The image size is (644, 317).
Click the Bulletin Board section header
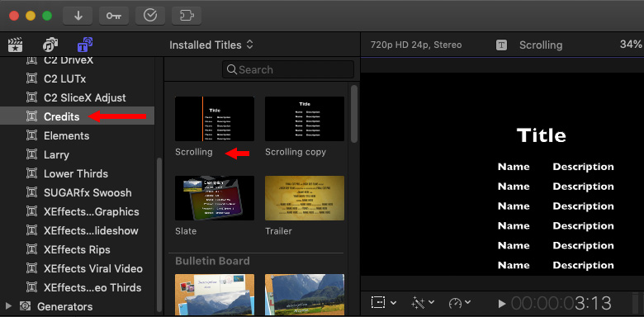(212, 261)
